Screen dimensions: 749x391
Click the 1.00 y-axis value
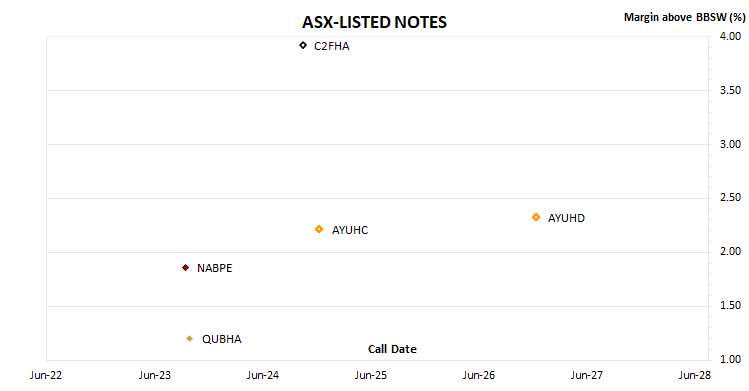click(730, 359)
